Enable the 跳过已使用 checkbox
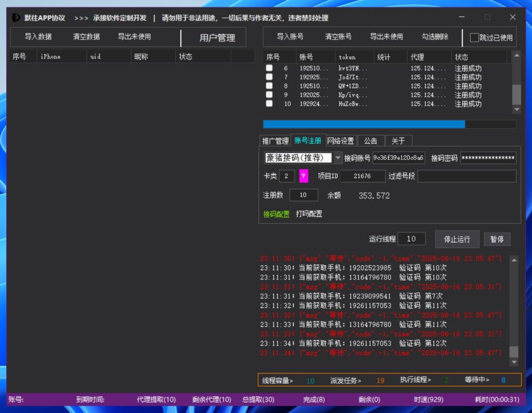This screenshot has width=532, height=413. 474,37
